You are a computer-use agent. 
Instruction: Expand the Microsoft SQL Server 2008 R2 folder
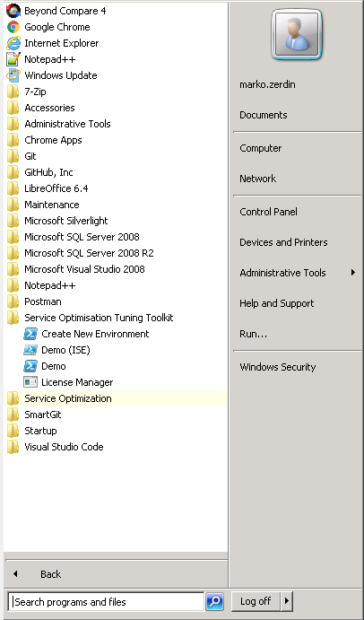pos(89,253)
